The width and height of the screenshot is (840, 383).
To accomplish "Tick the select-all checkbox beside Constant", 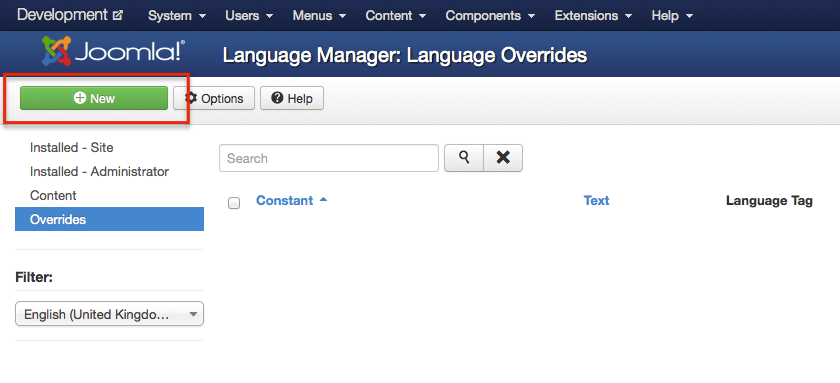I will 234,203.
